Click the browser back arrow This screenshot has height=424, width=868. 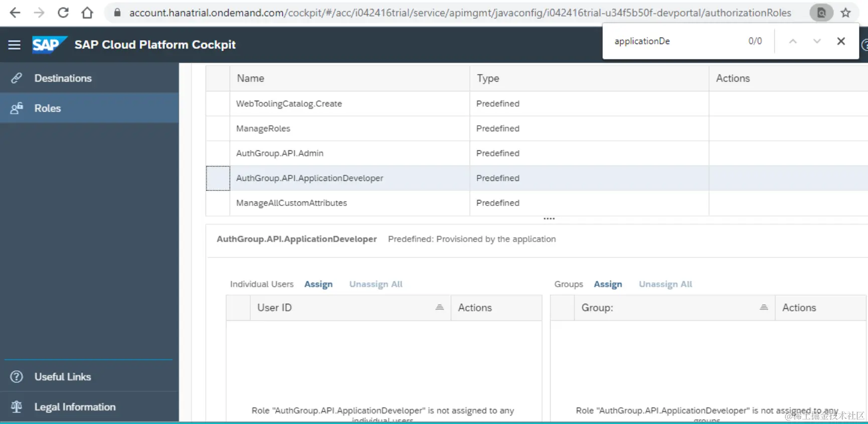15,13
